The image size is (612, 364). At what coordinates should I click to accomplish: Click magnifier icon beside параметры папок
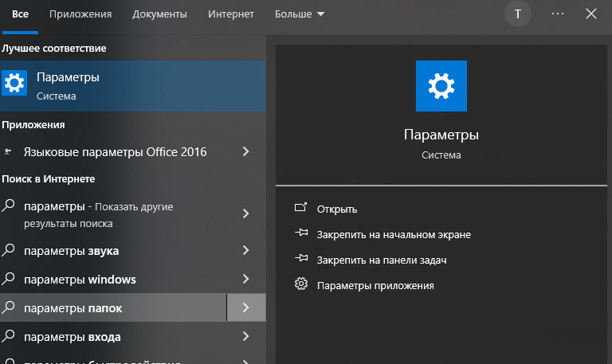(8, 307)
